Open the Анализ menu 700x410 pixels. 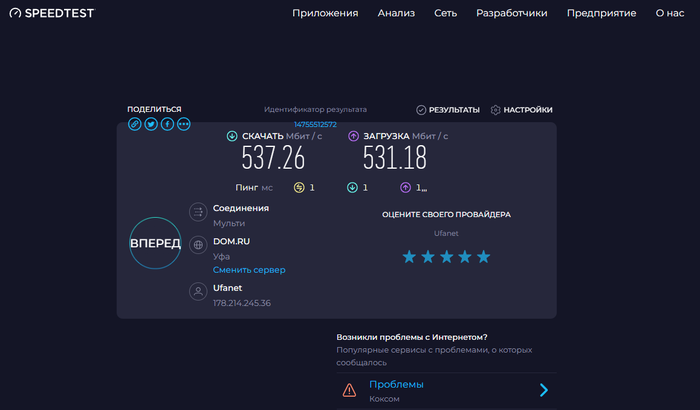pos(396,13)
